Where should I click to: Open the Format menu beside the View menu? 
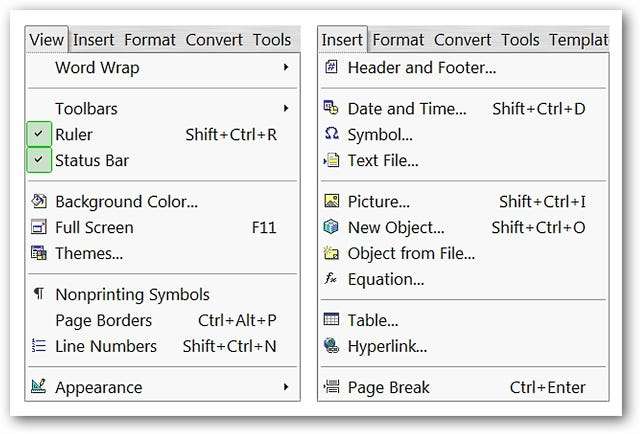(x=150, y=40)
